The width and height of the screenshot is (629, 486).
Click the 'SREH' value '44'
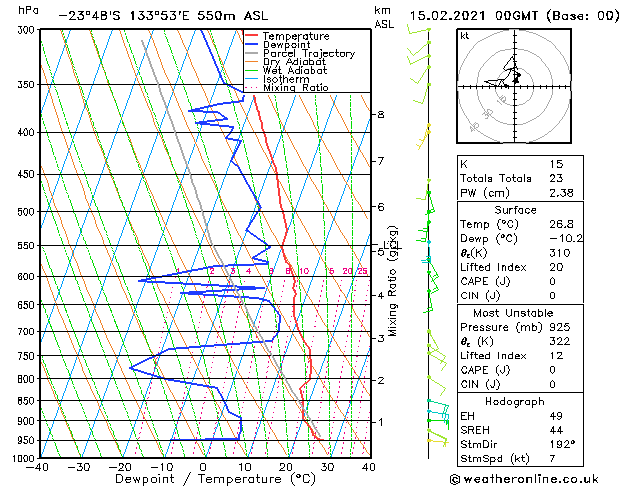pyautogui.click(x=556, y=430)
